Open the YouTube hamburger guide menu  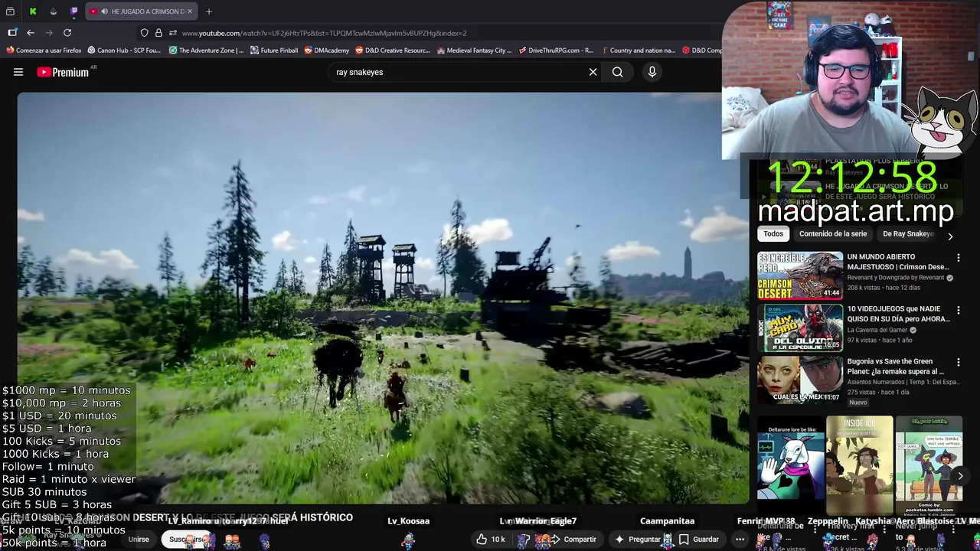[x=18, y=72]
